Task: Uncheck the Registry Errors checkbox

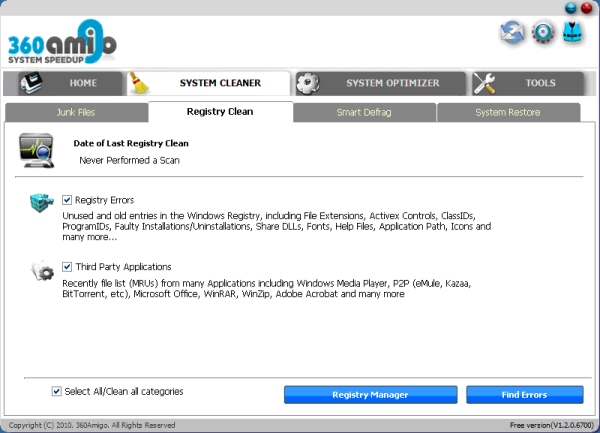Action: pyautogui.click(x=67, y=200)
